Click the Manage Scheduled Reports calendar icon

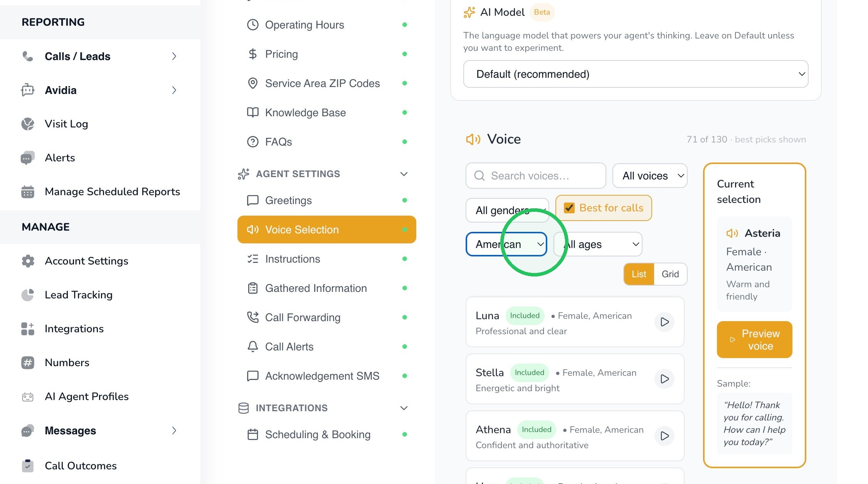coord(28,192)
